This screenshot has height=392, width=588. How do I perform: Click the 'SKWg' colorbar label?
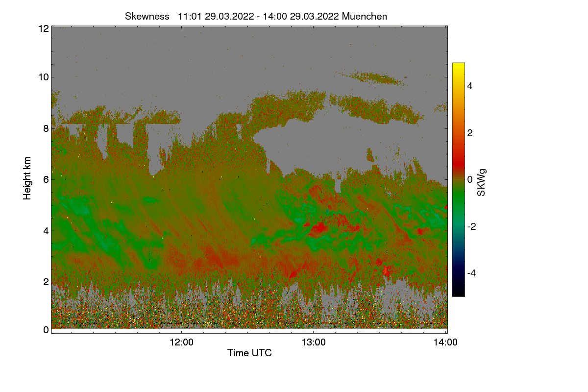coord(482,182)
